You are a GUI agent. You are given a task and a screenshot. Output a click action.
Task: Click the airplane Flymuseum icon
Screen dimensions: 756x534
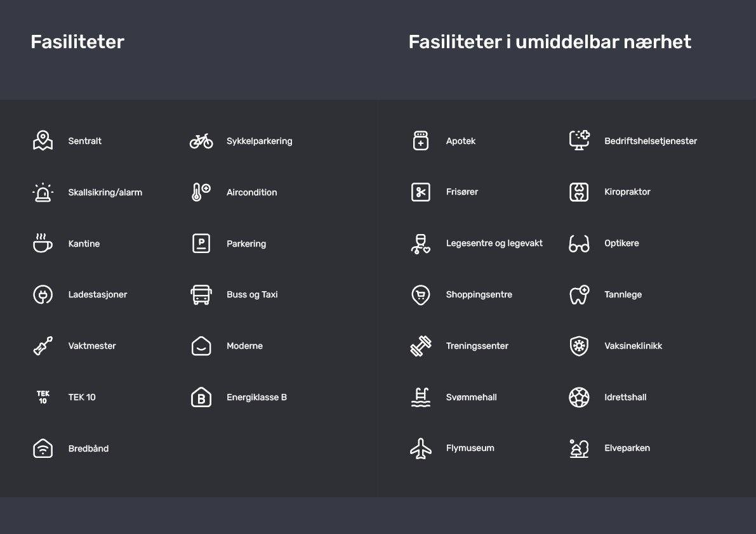pyautogui.click(x=421, y=448)
